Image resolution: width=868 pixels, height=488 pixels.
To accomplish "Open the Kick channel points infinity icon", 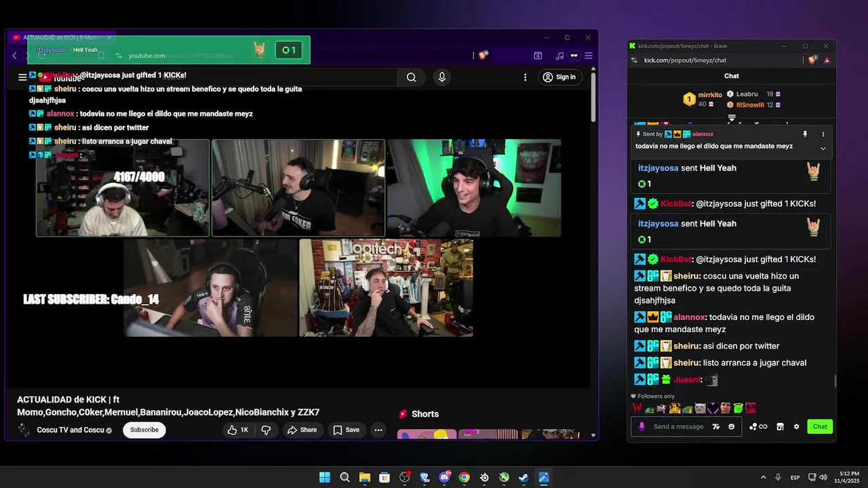I will (x=758, y=426).
